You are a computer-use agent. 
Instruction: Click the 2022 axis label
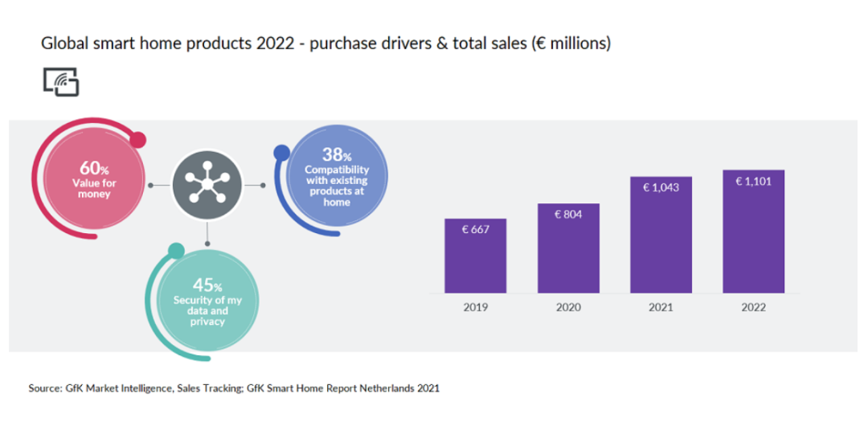(754, 307)
